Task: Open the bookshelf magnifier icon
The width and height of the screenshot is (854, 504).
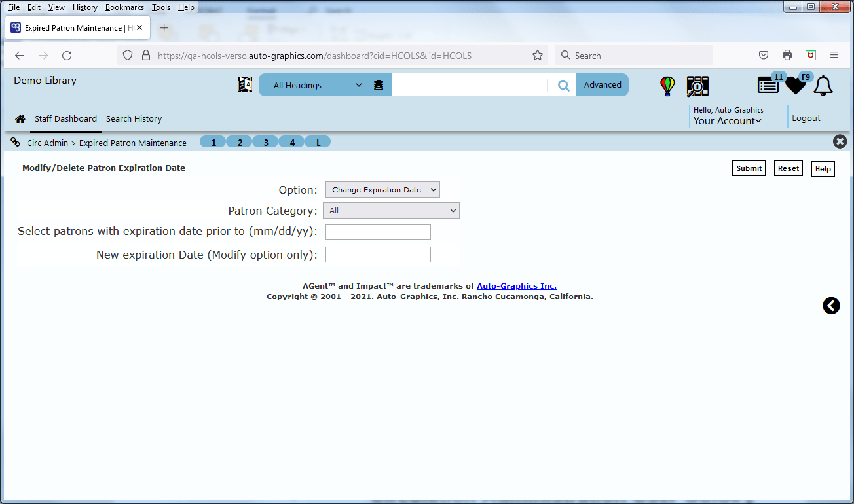Action: [x=697, y=86]
